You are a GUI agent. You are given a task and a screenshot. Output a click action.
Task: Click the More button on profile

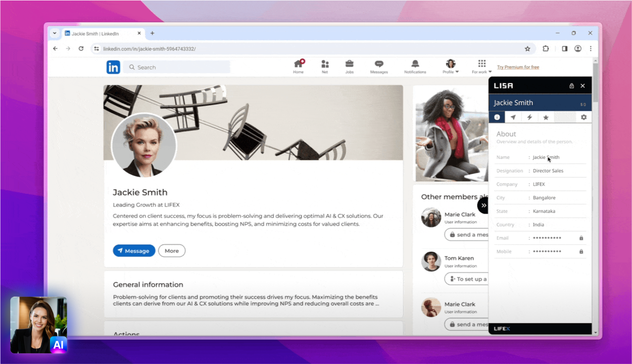[x=172, y=250]
